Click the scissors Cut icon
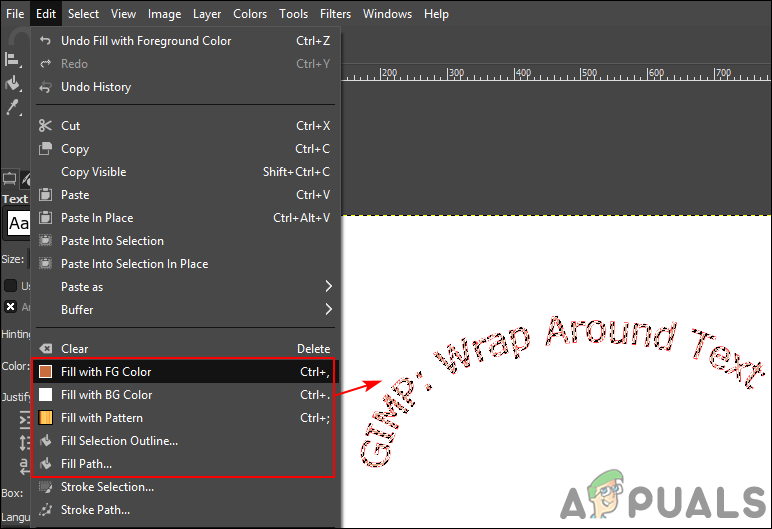The height and width of the screenshot is (529, 772). 45,126
